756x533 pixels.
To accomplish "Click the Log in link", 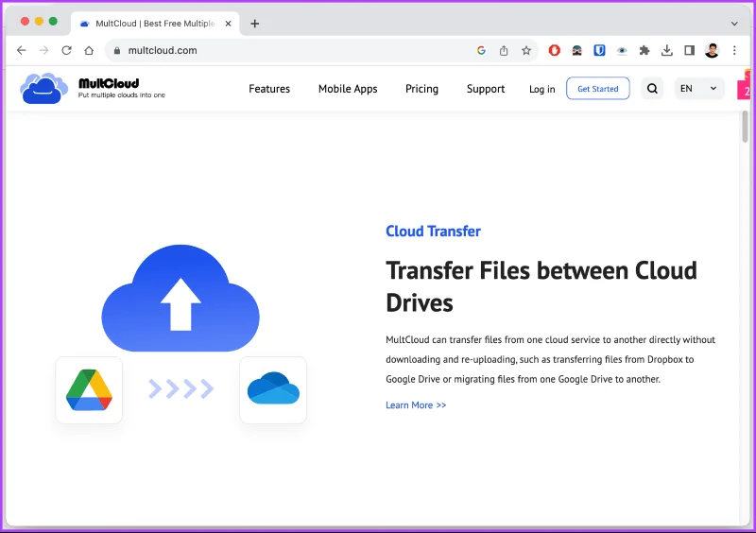I will click(x=541, y=89).
